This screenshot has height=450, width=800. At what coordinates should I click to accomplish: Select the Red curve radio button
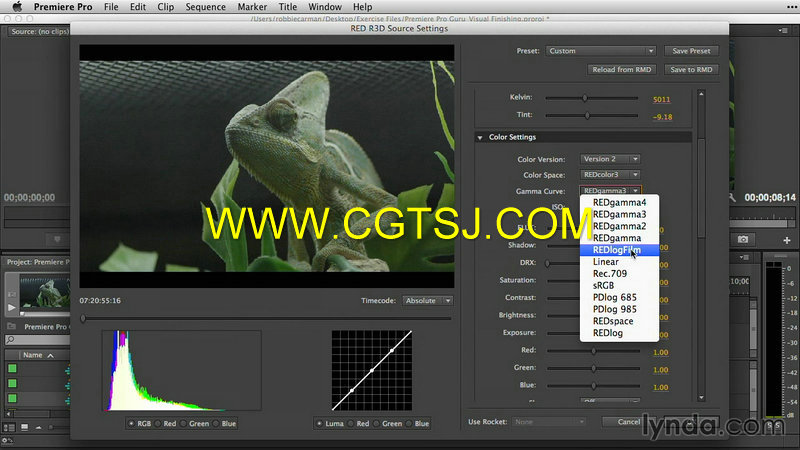(x=352, y=423)
